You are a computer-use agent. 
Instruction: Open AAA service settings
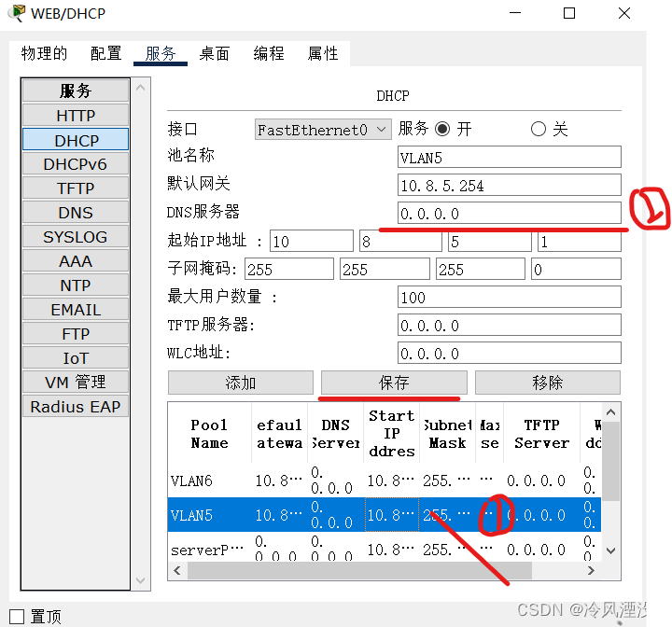click(76, 261)
